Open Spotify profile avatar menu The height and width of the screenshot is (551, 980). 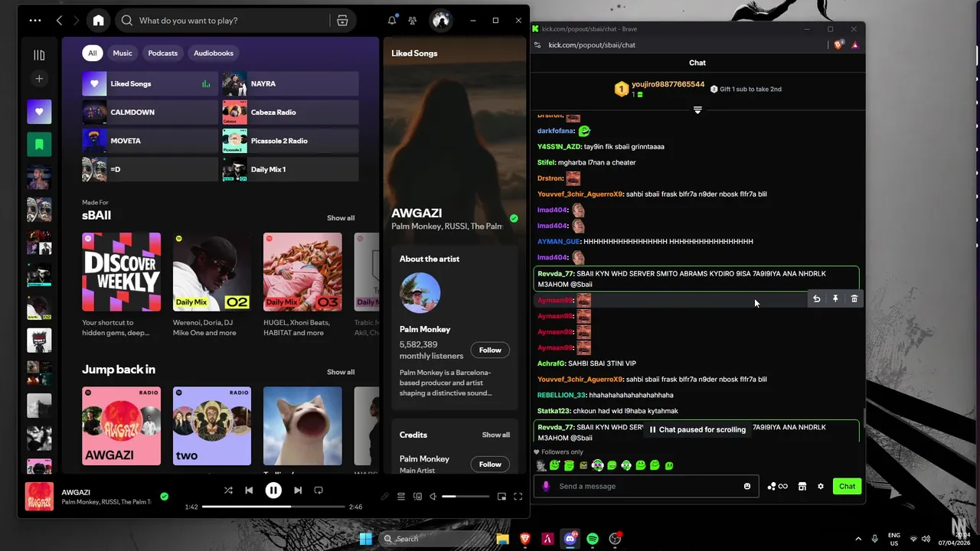tap(440, 21)
